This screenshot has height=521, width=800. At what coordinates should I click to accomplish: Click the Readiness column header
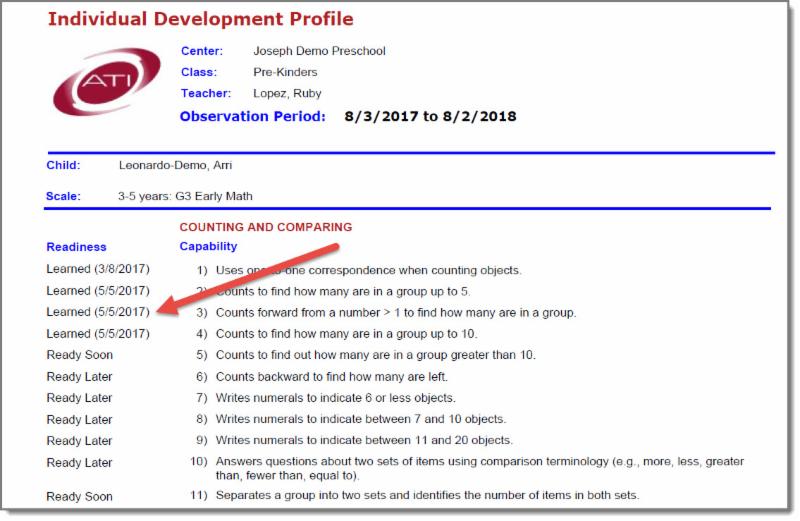[x=77, y=247]
